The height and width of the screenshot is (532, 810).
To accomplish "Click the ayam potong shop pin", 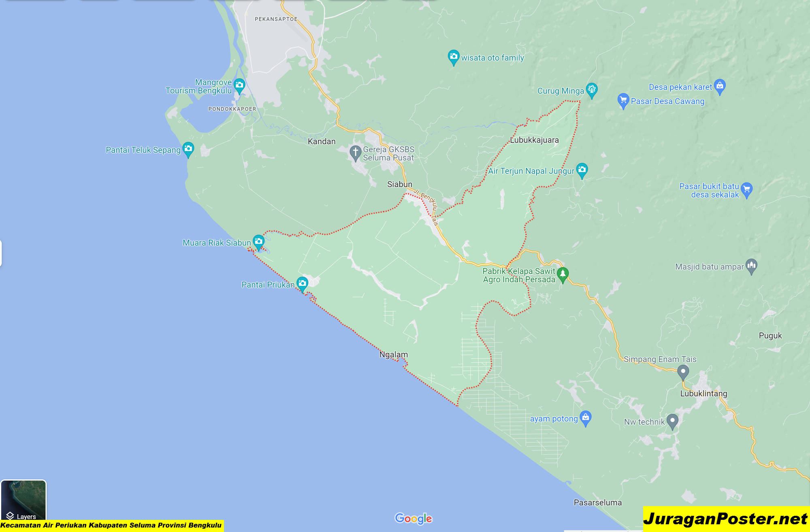I will click(586, 418).
